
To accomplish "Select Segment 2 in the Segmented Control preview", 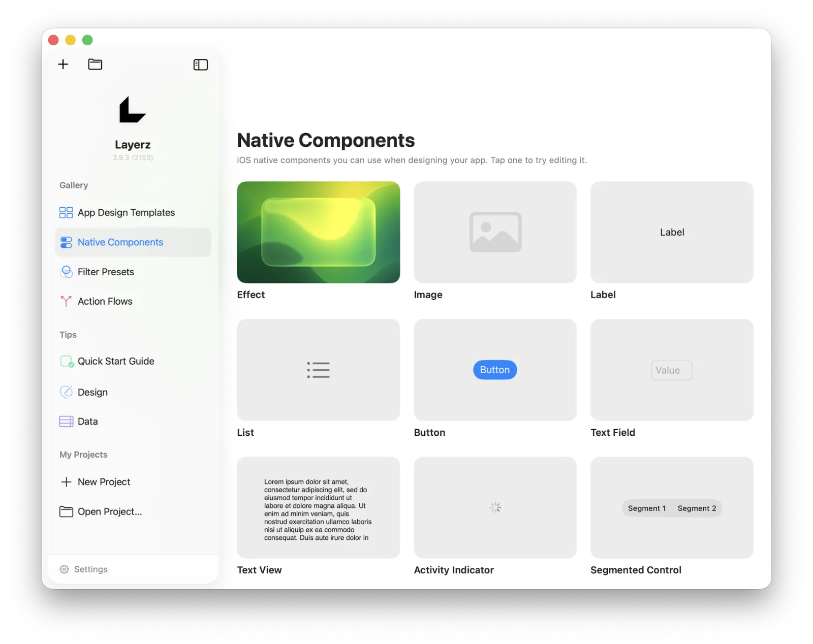I will click(697, 508).
